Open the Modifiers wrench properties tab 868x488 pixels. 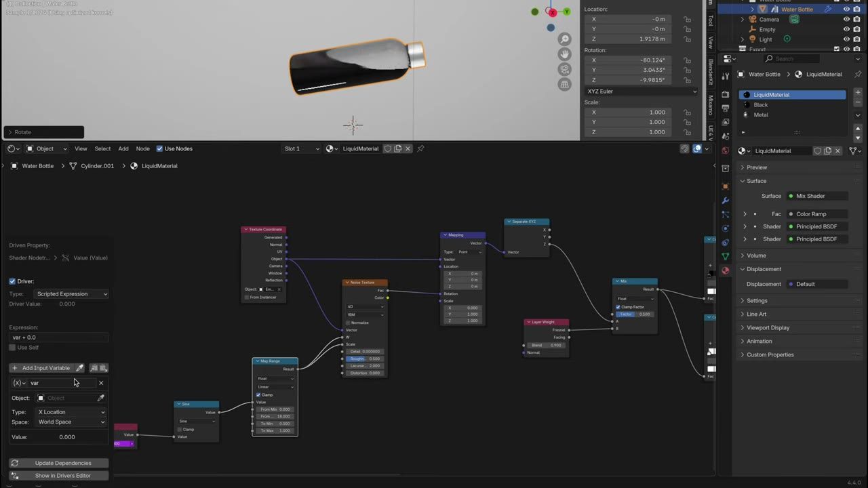click(726, 201)
